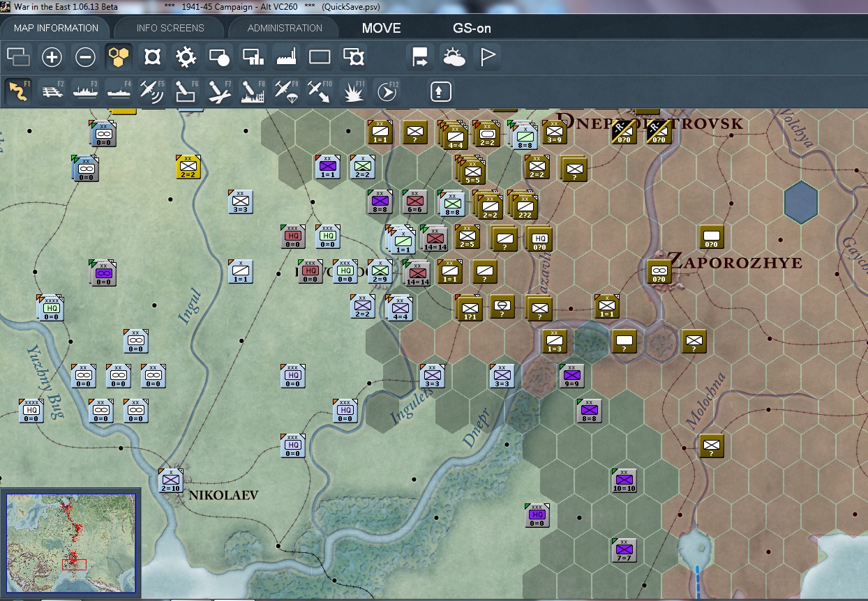This screenshot has width=868, height=601.
Task: Select Air transport mode F9 icon
Action: 287,91
